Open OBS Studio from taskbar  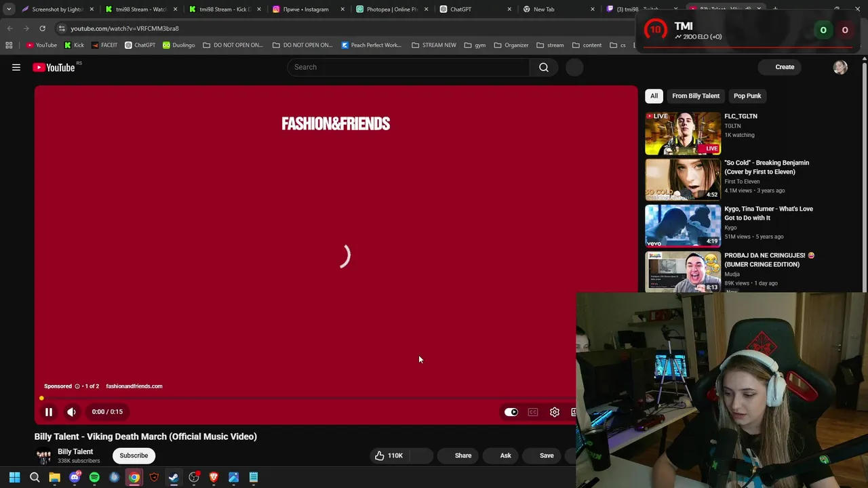pyautogui.click(x=194, y=477)
